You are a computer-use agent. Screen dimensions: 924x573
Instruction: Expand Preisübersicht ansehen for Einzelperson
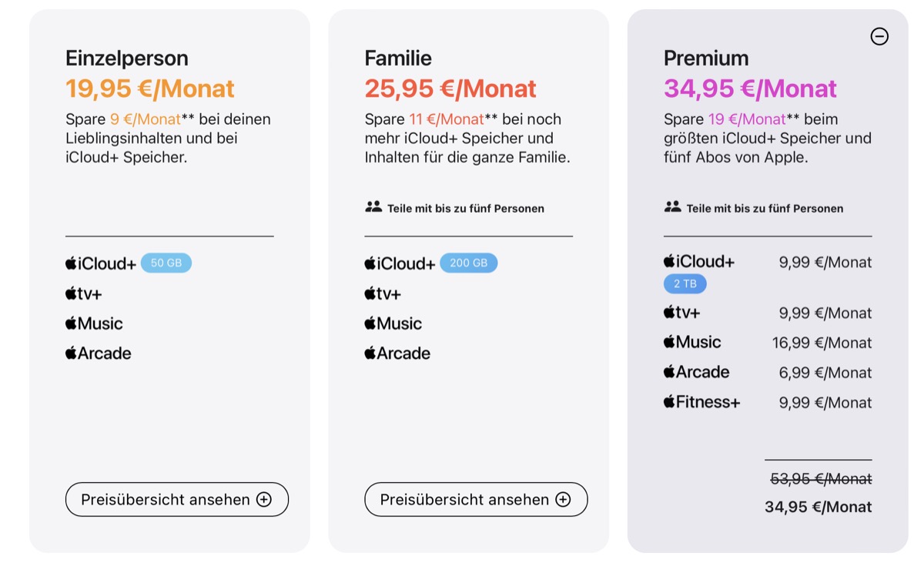pos(176,499)
